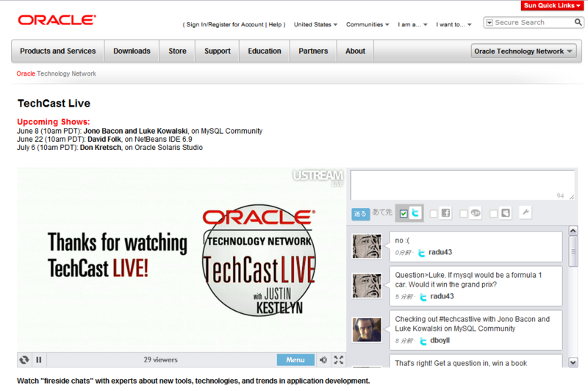
Task: Reload the stream with refresh icon
Action: click(24, 360)
